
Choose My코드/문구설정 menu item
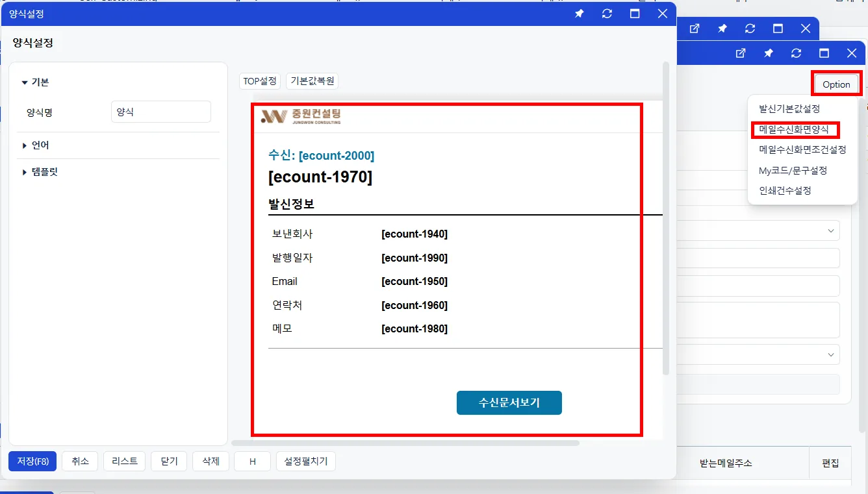coord(793,170)
